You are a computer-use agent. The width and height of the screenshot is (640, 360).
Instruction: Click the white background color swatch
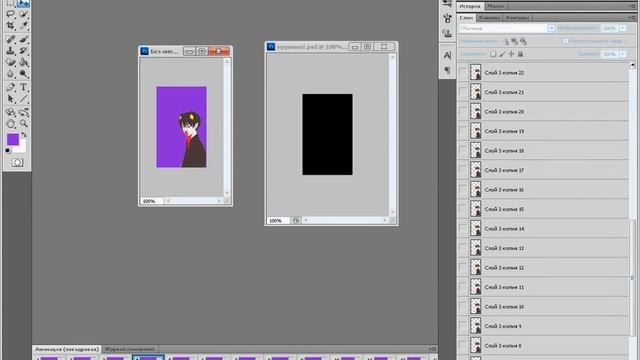pyautogui.click(x=21, y=148)
